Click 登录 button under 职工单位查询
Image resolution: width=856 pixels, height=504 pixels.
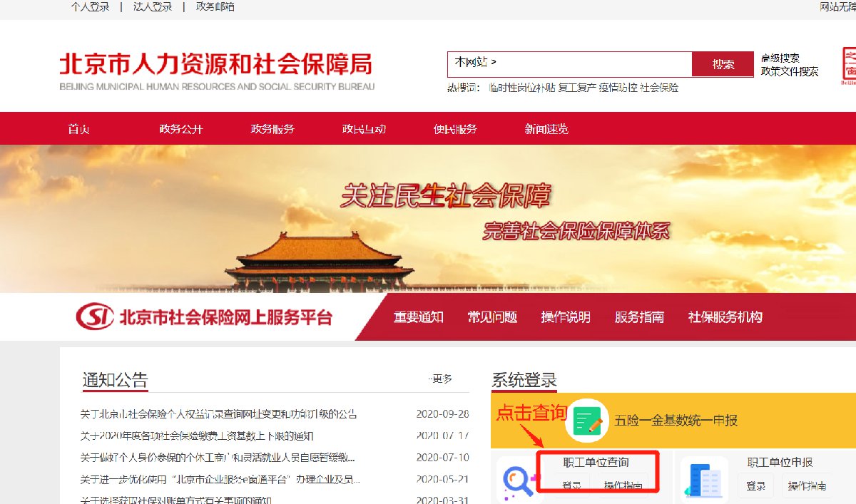[x=571, y=486]
